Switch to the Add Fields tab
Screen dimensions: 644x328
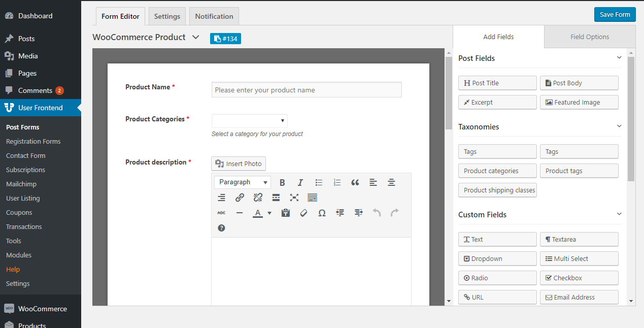click(498, 37)
